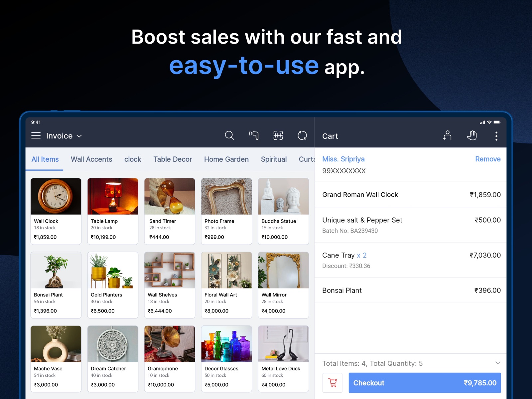The height and width of the screenshot is (399, 532).
Task: Click the Cane Tray quantity 'x 2'
Action: (362, 255)
